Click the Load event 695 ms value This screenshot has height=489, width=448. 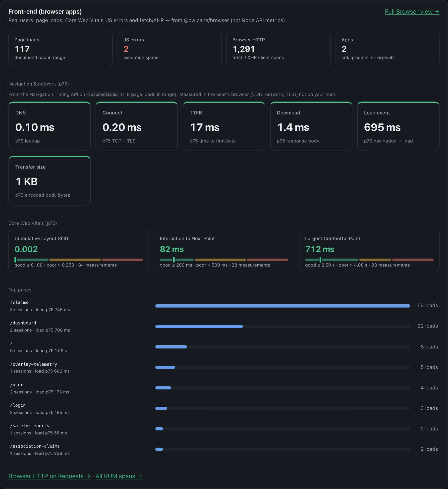(382, 127)
